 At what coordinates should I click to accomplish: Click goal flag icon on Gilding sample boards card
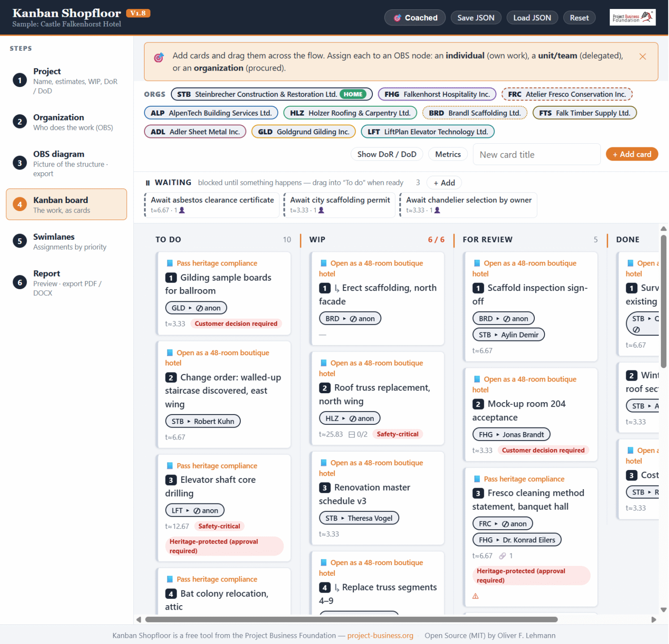(169, 263)
